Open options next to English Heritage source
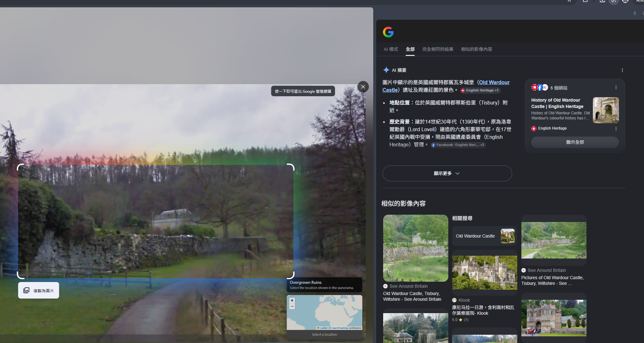Image resolution: width=644 pixels, height=343 pixels. (616, 129)
